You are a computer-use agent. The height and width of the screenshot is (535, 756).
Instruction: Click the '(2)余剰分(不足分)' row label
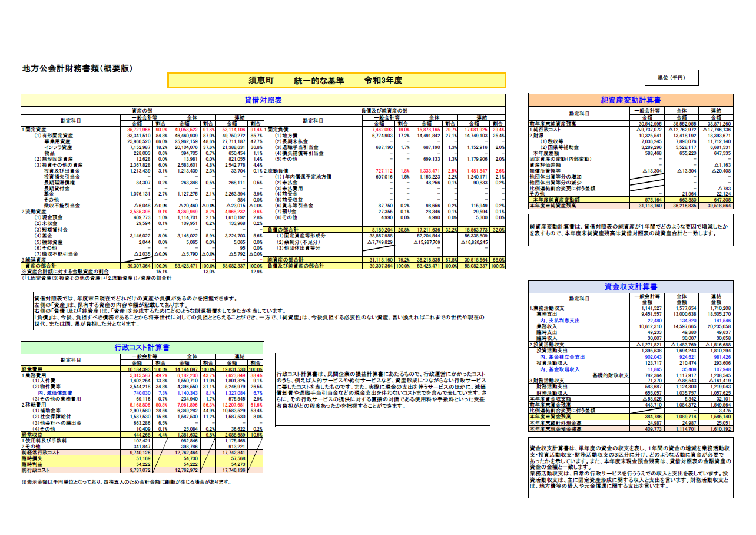click(x=299, y=242)
